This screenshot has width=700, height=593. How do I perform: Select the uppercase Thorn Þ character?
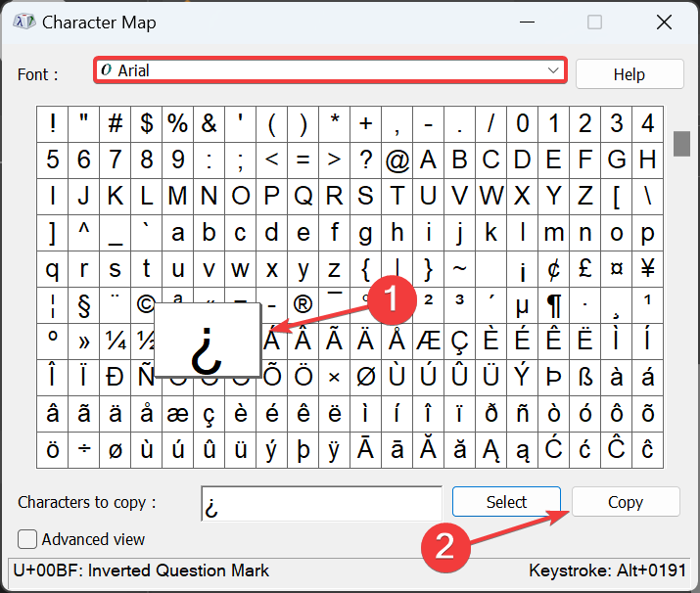[x=553, y=378]
